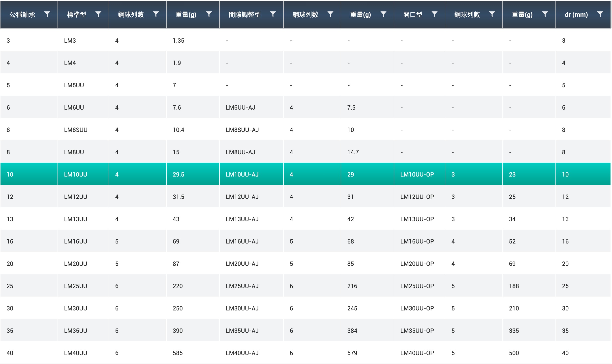612x364 pixels.
Task: Click the LM8SUU-AJ cell
Action: (x=242, y=130)
